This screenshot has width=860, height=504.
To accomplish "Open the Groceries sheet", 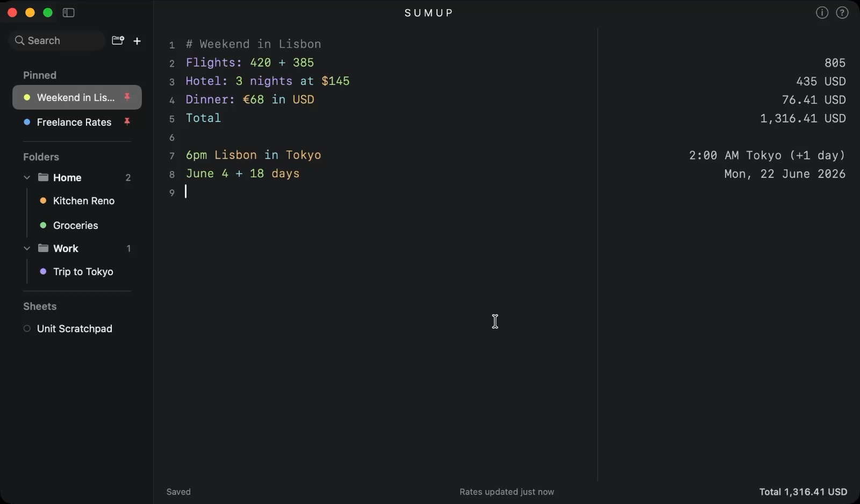I will [x=76, y=225].
